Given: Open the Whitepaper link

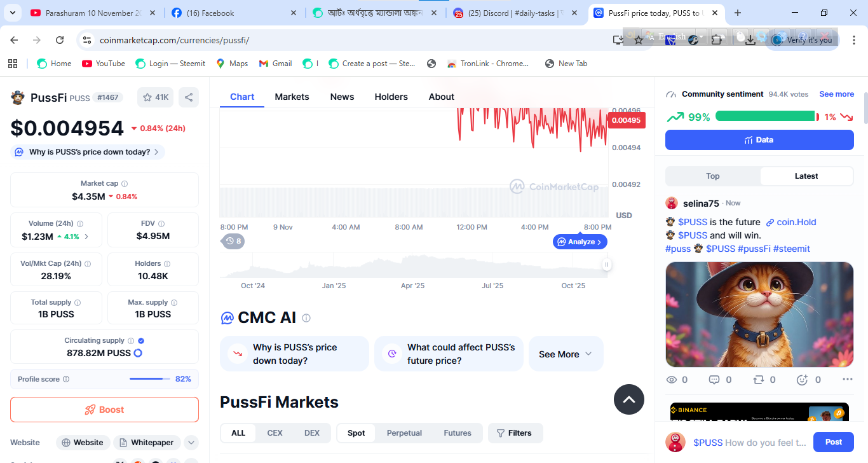Looking at the screenshot, I should 147,443.
